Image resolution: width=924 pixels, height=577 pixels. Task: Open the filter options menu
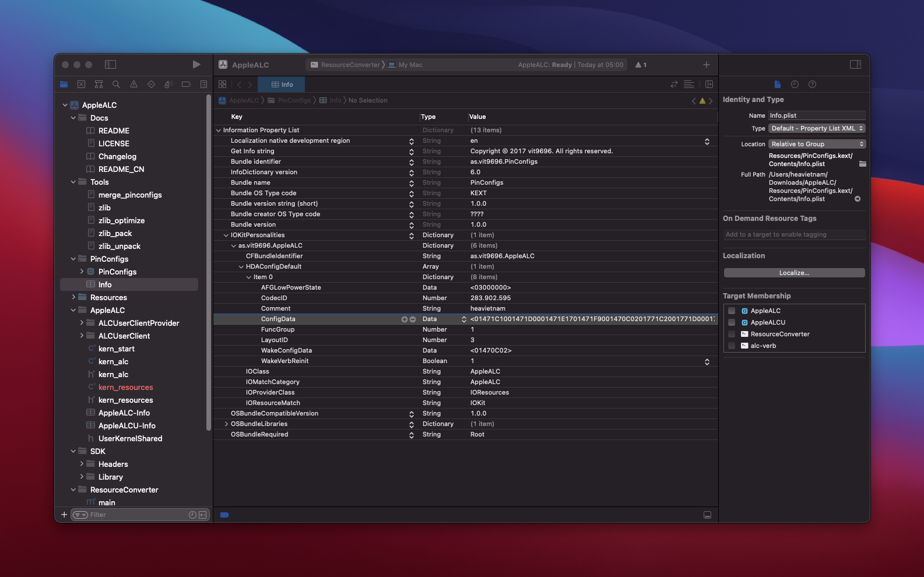[x=80, y=515]
